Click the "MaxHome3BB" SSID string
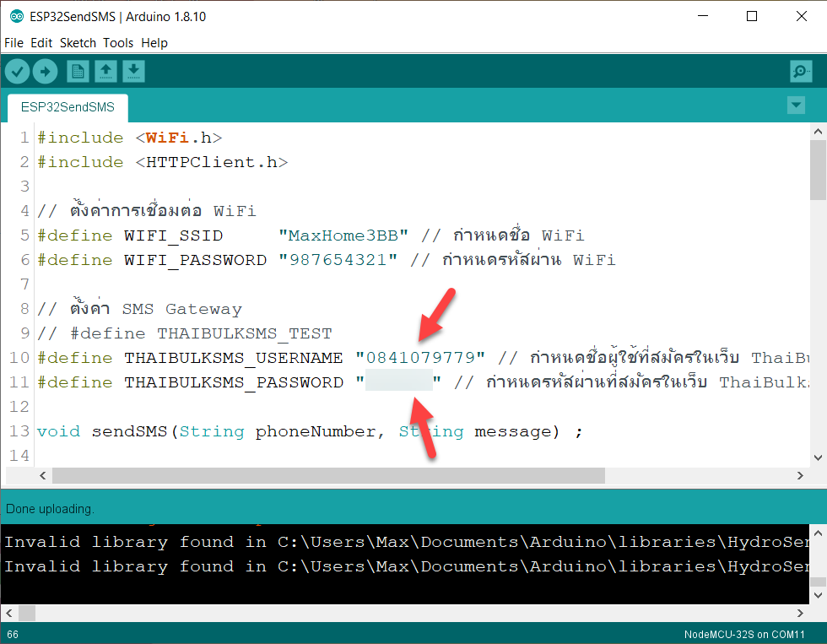827x644 pixels. click(x=343, y=235)
